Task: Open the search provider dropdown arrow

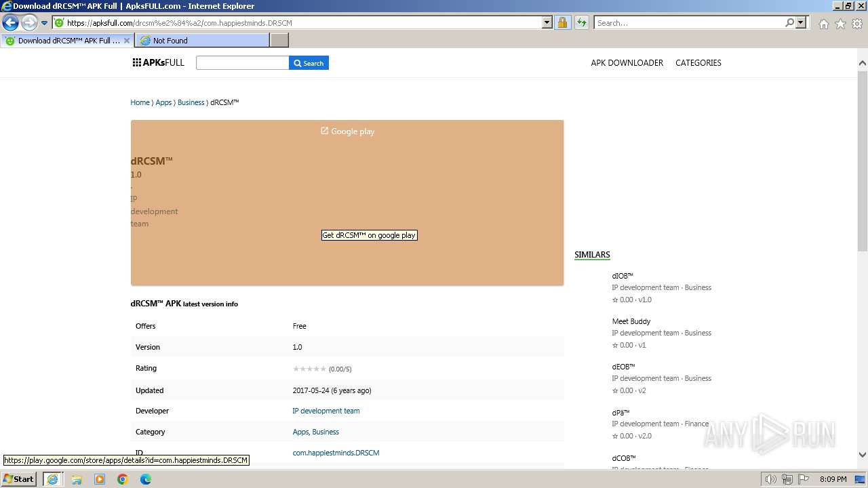Action: click(x=801, y=23)
